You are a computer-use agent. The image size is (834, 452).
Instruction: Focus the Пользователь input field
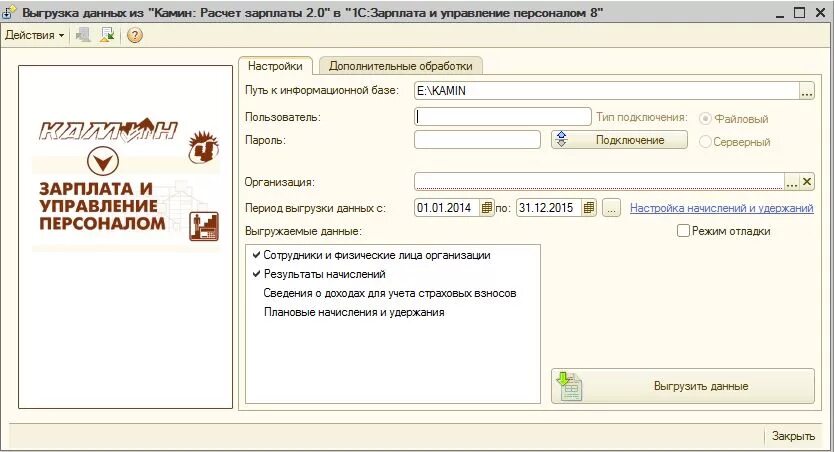tap(503, 116)
